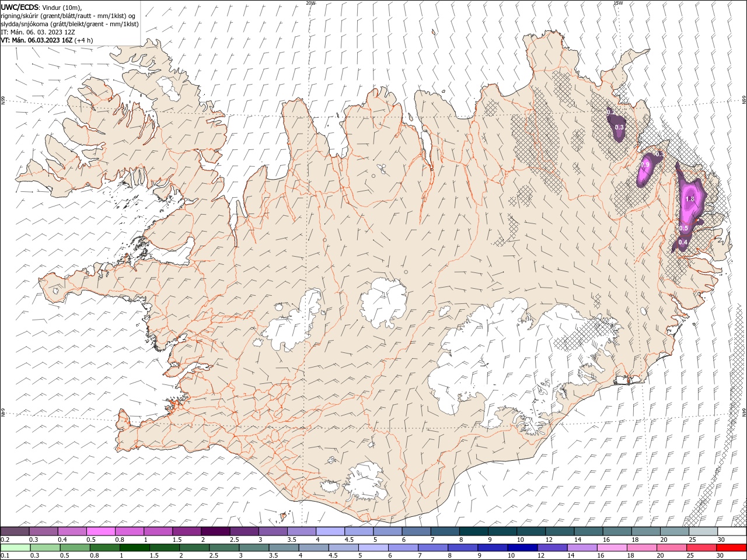
Task: Click the pale pink 16 swatch in lower legend
Action: (611, 547)
